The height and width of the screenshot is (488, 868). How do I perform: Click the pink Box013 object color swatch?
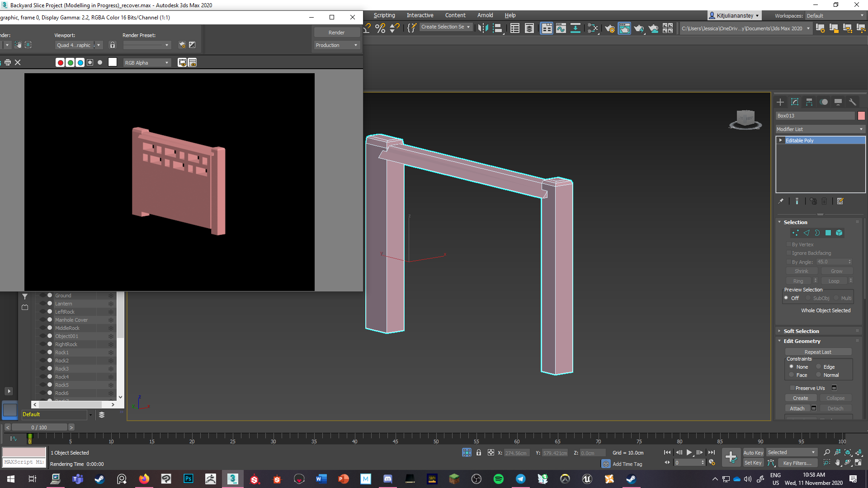coord(861,116)
